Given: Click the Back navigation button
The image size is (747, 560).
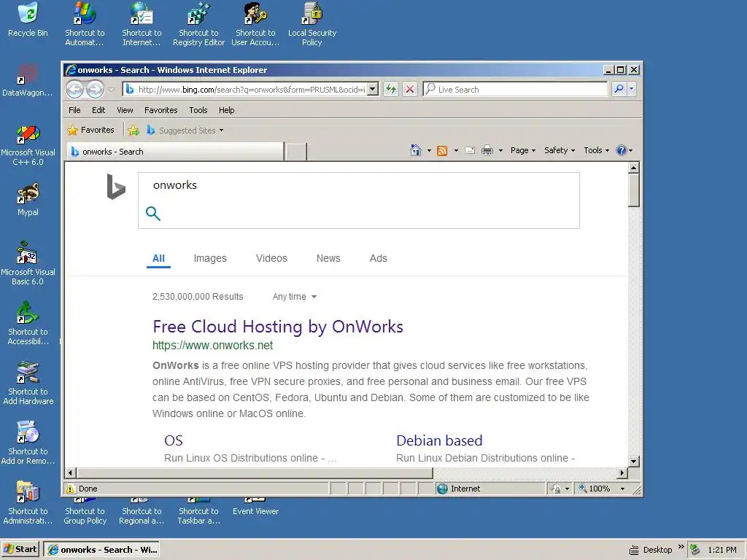Looking at the screenshot, I should 75,89.
